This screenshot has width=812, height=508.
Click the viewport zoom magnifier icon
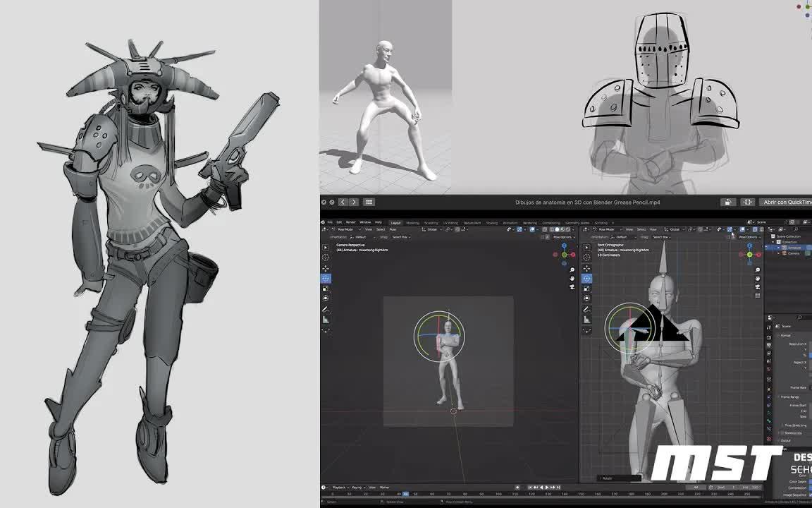point(571,270)
